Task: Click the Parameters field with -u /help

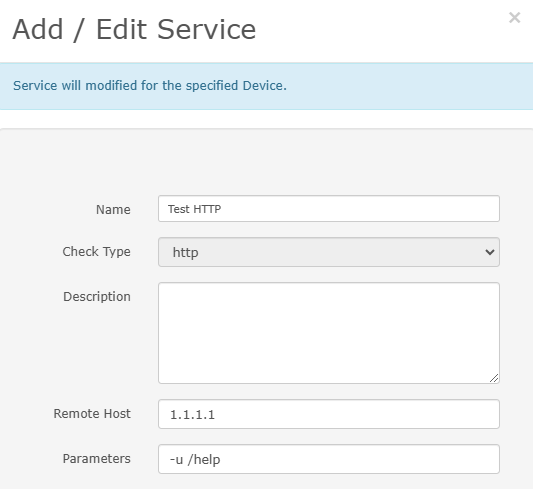Action: click(329, 459)
